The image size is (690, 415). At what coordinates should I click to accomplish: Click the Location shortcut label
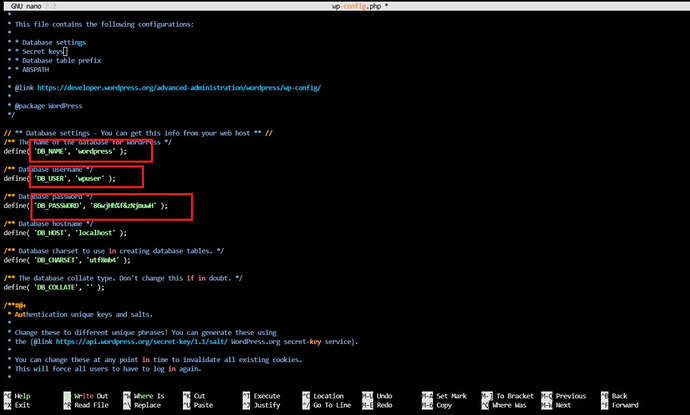pyautogui.click(x=328, y=396)
